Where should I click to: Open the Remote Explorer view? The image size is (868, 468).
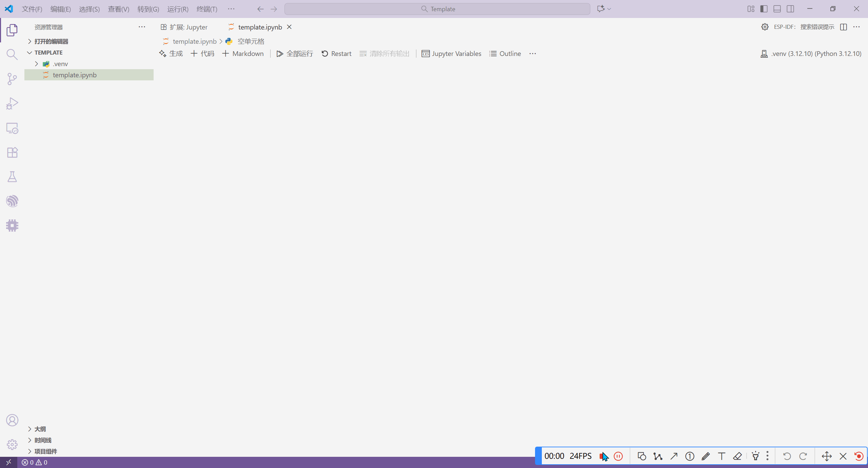(12, 128)
